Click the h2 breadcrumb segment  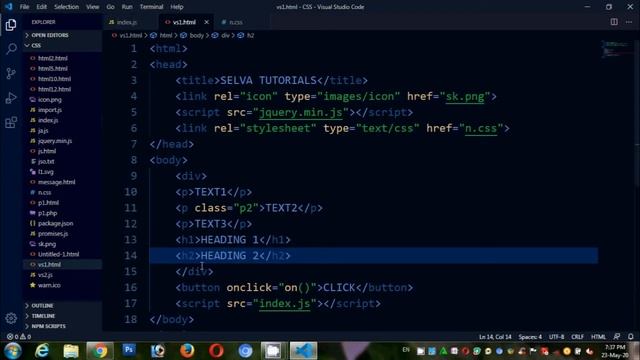pyautogui.click(x=250, y=36)
